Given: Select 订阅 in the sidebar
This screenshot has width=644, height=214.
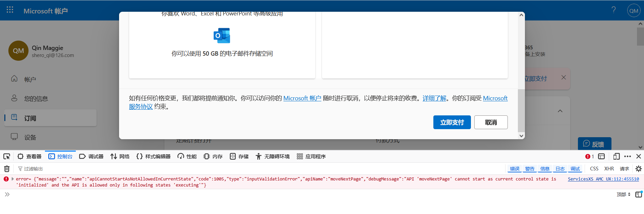Looking at the screenshot, I should [50, 118].
